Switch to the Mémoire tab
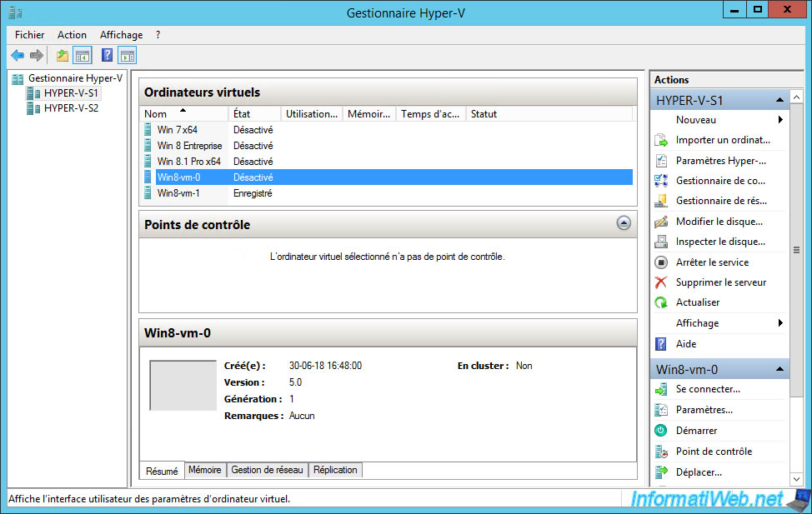This screenshot has height=514, width=812. pyautogui.click(x=204, y=470)
